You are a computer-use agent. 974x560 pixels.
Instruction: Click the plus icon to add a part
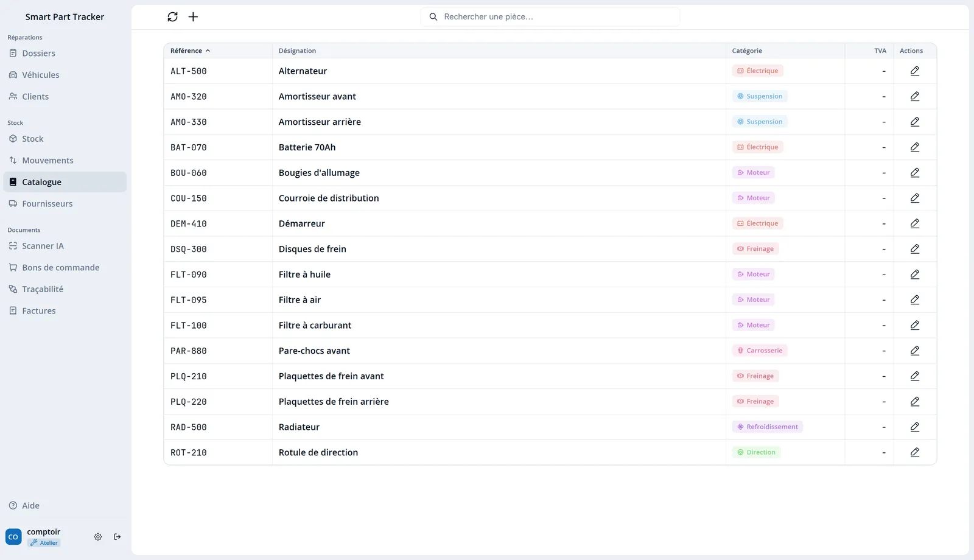[x=193, y=17]
